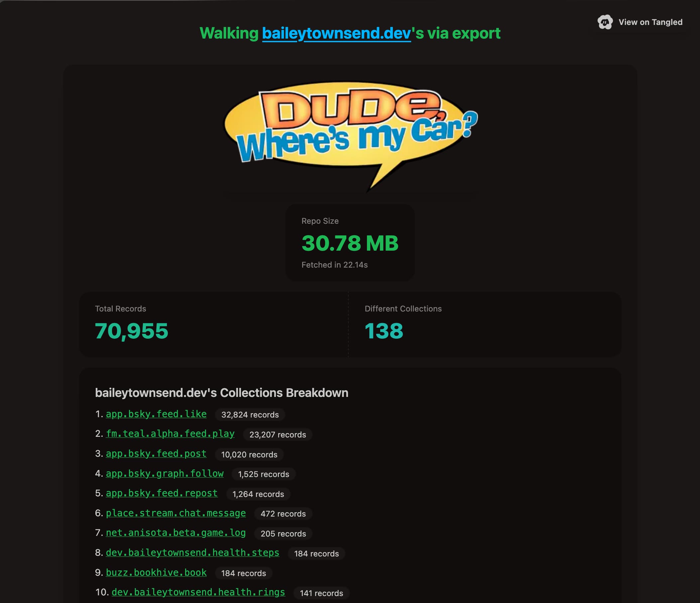Open the dev.baileytownsend.health.steps collection
This screenshot has height=603, width=700.
pos(192,553)
